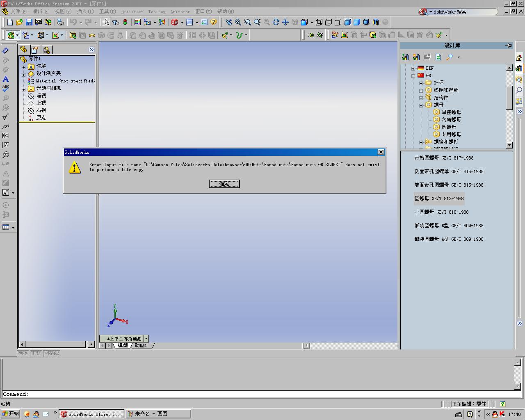Click the New document icon

(x=10, y=22)
